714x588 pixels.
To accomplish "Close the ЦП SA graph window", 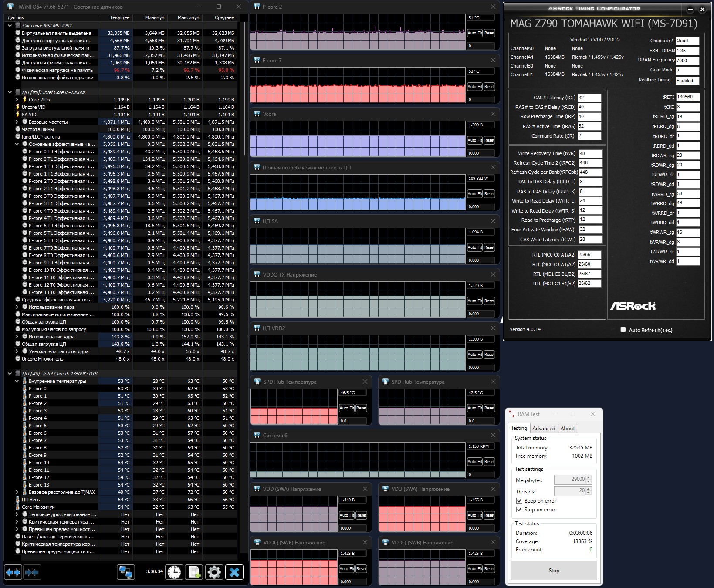I will coord(493,221).
